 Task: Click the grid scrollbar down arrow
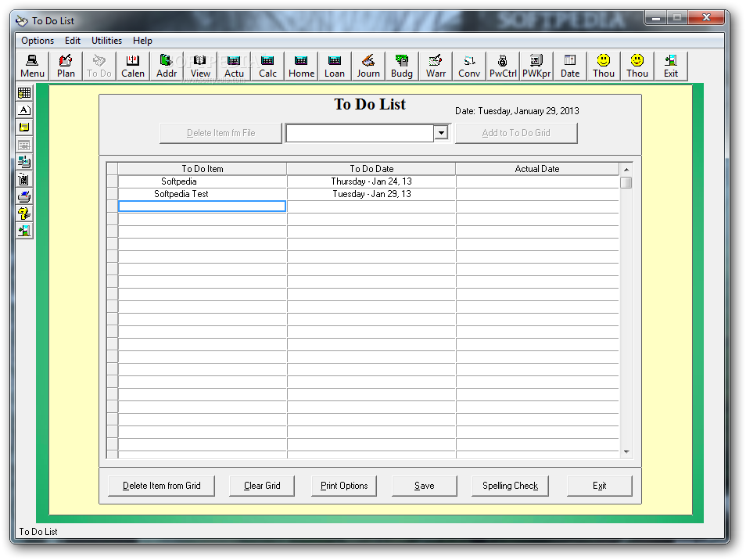pyautogui.click(x=626, y=452)
